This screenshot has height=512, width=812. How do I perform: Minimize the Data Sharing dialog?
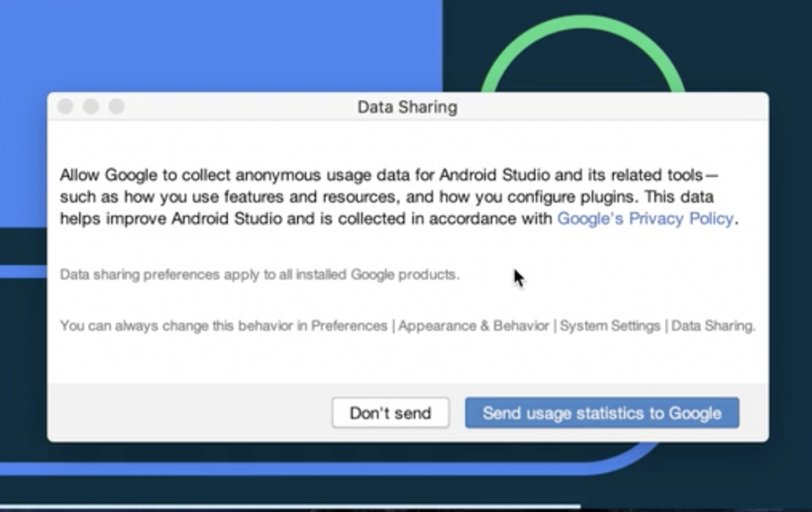[91, 106]
